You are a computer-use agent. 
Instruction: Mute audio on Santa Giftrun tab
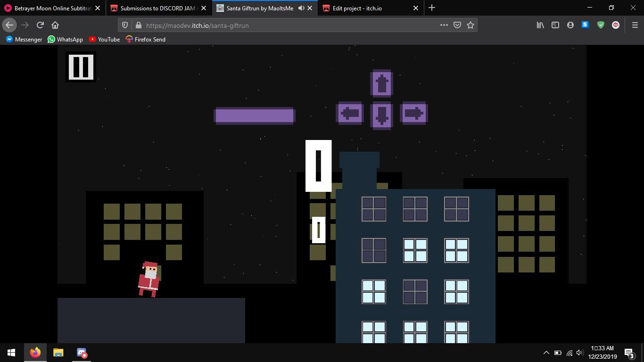point(301,8)
